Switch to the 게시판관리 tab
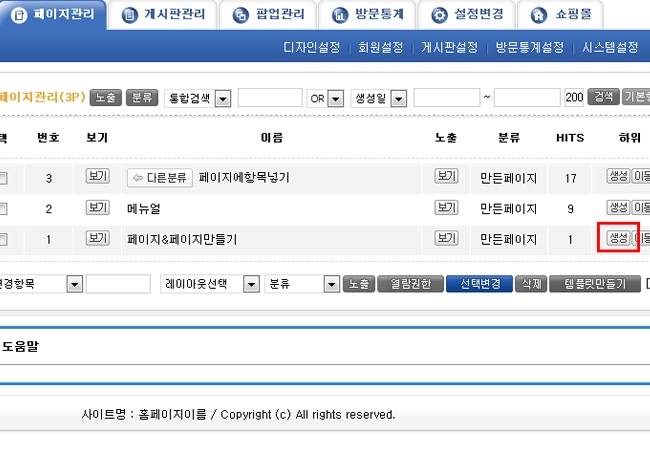 pos(163,15)
